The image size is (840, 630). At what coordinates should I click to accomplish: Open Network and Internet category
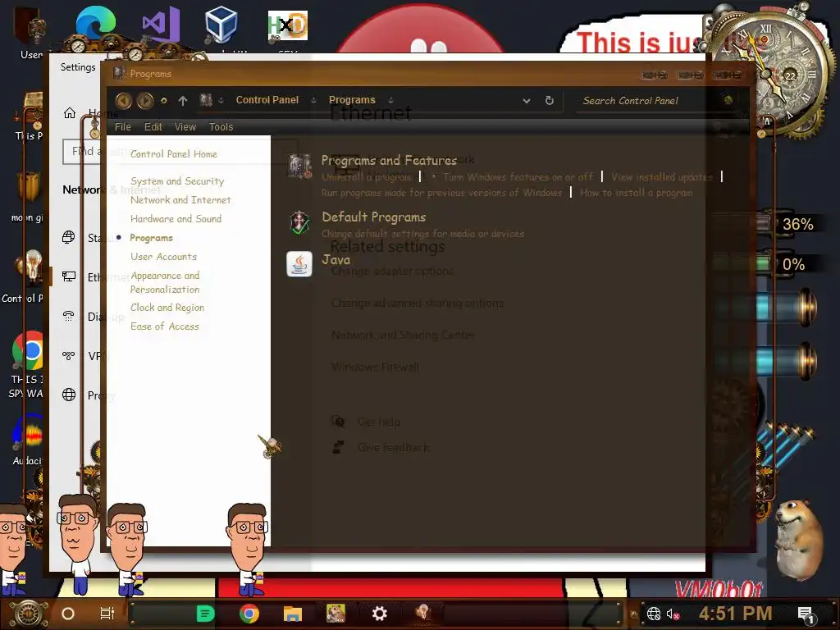[x=180, y=200]
